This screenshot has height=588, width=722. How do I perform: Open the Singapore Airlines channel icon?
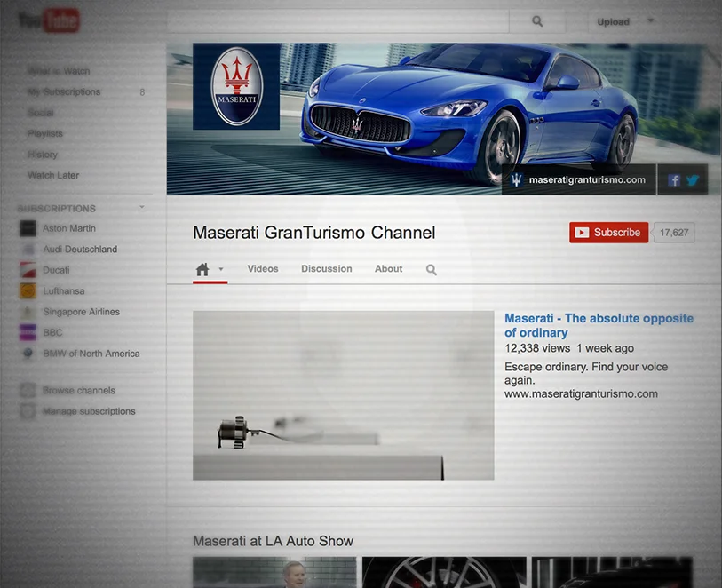(28, 312)
